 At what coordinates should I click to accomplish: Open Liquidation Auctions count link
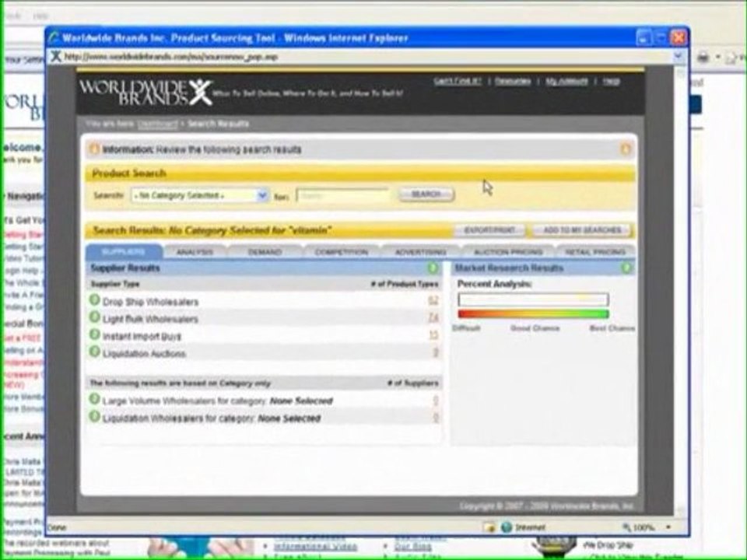pyautogui.click(x=436, y=352)
